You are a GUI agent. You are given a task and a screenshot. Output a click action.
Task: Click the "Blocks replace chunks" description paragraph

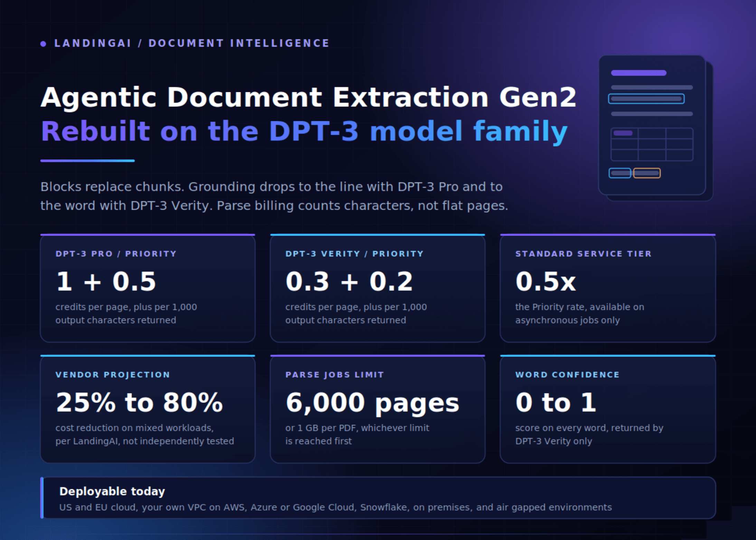tap(274, 196)
